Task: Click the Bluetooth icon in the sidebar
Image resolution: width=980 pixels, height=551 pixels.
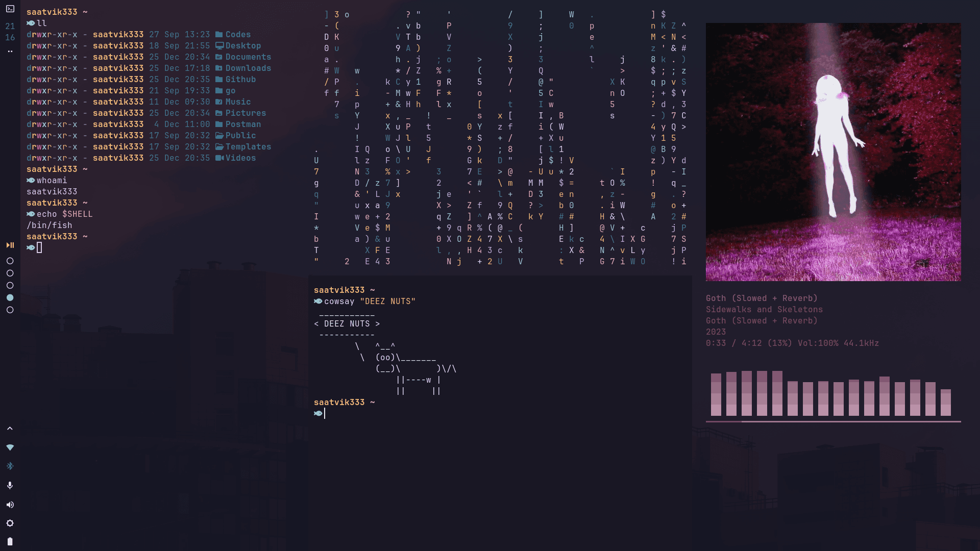Action: tap(10, 466)
